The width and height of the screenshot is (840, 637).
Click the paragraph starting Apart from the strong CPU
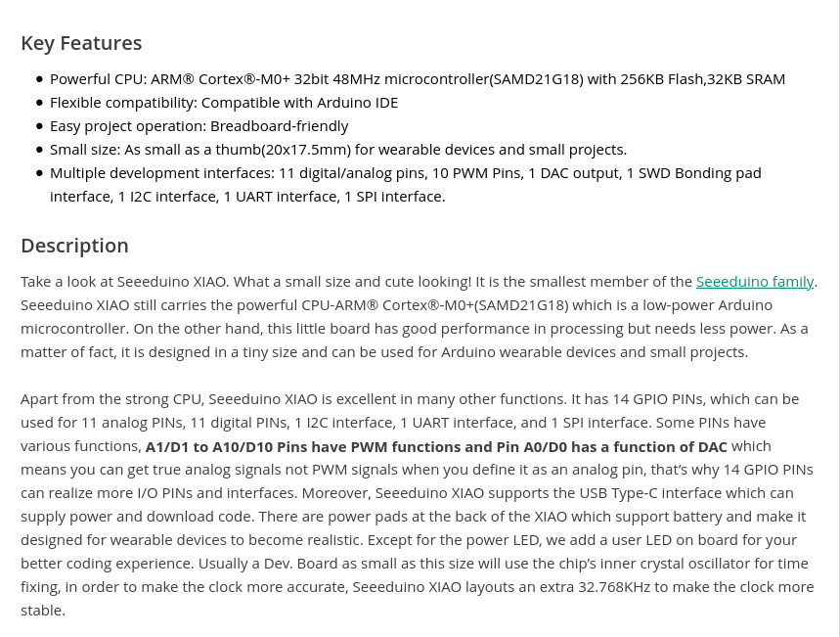click(x=418, y=505)
